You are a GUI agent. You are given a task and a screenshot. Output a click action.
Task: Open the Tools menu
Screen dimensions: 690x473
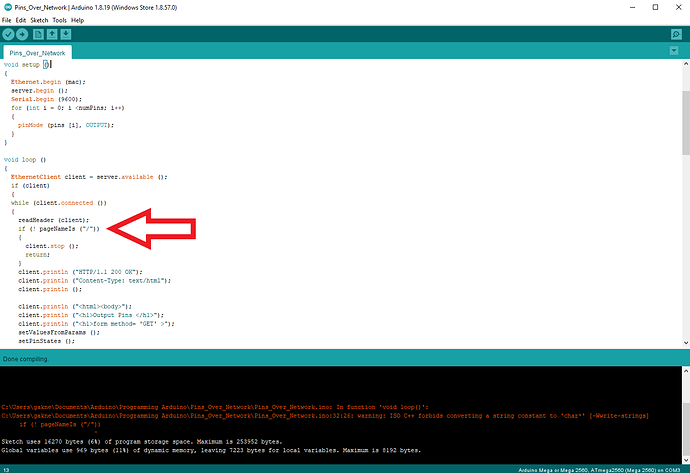coord(59,20)
